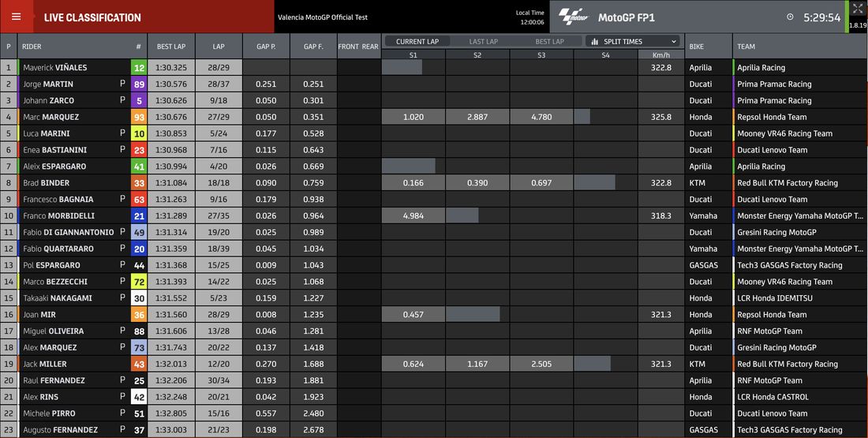Select rider Jack MILLER

click(45, 365)
